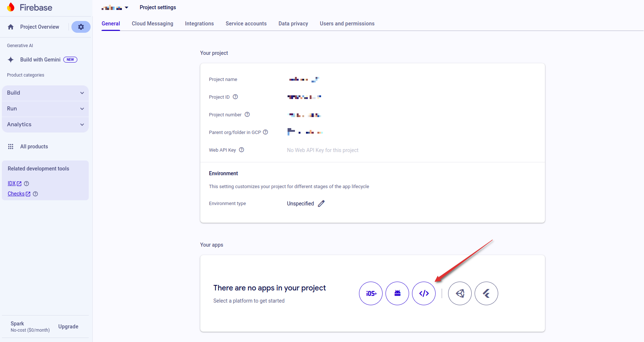Click the Generative AI sidebar label
The width and height of the screenshot is (644, 342).
20,46
